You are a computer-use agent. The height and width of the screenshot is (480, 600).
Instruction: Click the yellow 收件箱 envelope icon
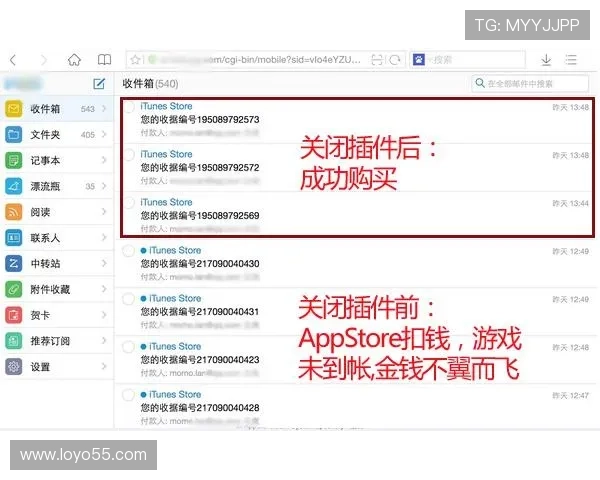[x=14, y=109]
